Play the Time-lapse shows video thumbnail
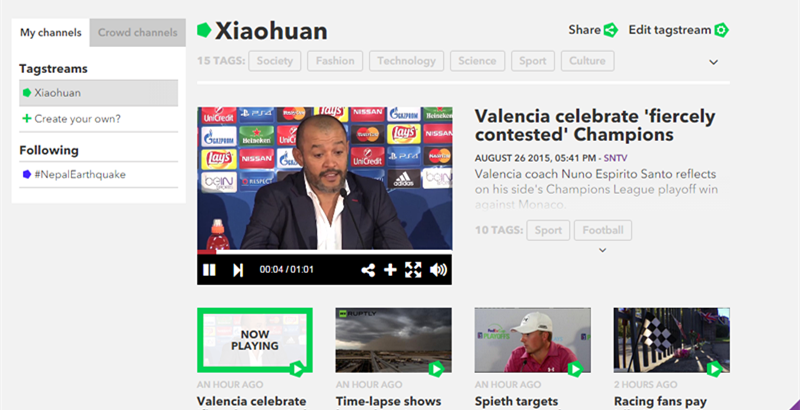 393,340
